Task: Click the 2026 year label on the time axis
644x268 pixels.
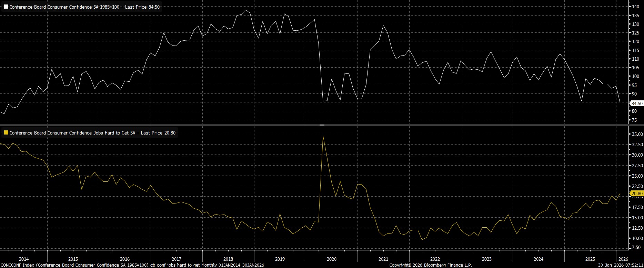Action: [623, 259]
